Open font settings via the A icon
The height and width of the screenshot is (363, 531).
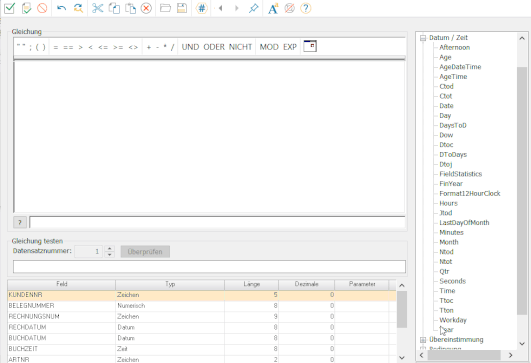273,8
